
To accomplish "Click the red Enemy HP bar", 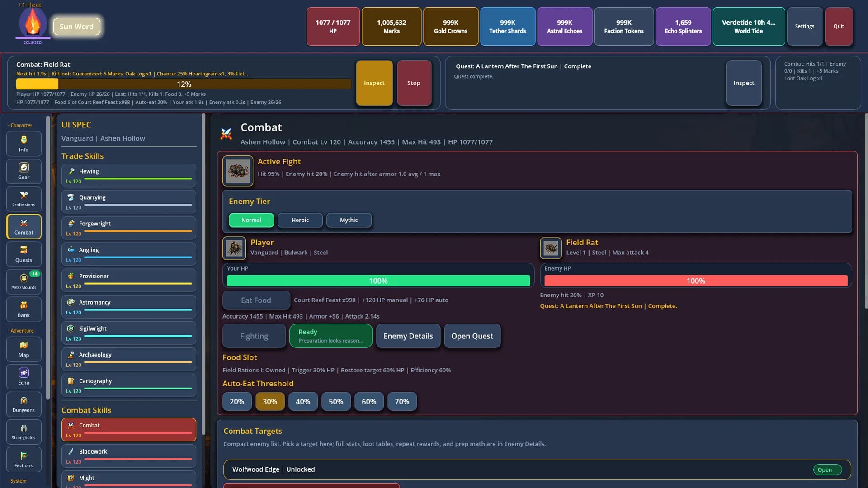I will click(696, 281).
